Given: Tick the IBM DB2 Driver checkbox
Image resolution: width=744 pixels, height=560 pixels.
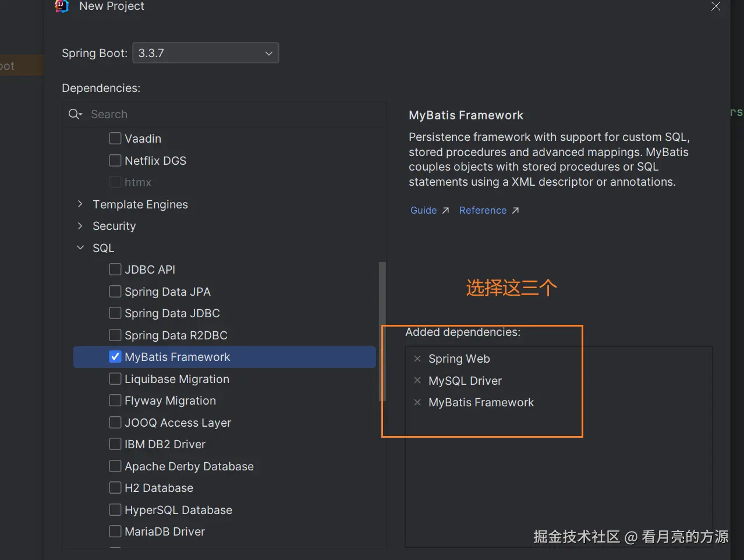Looking at the screenshot, I should [115, 444].
